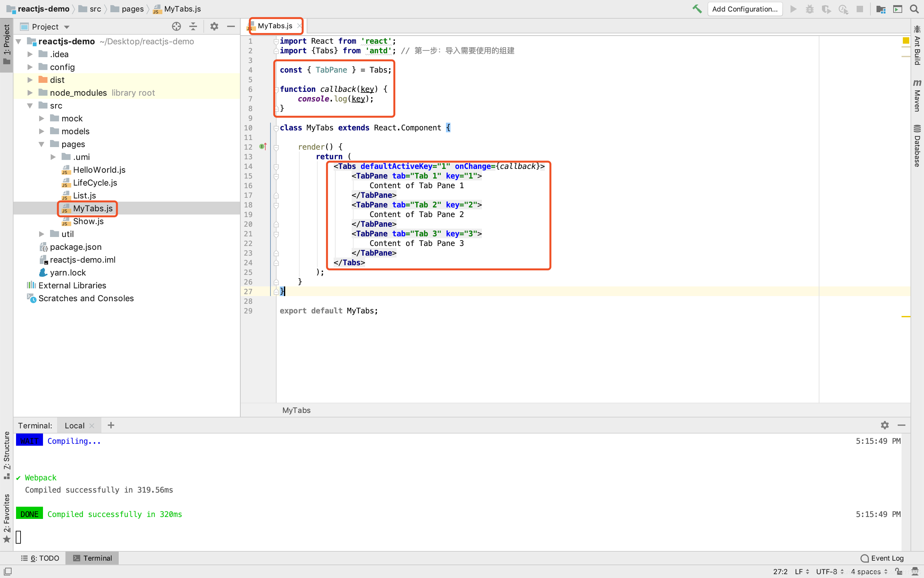Click reactjs-demo in the breadcrumb bar
The width and height of the screenshot is (924, 578).
click(x=38, y=9)
